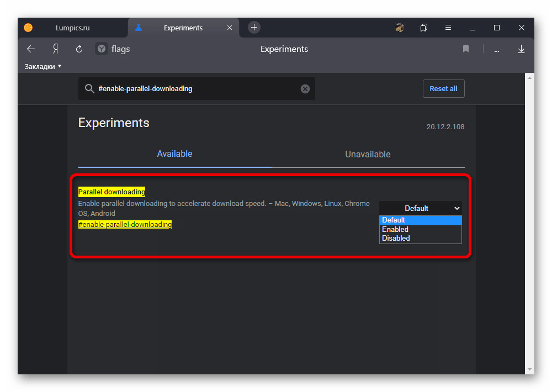This screenshot has height=392, width=552.
Task: Open the Yandex home page button
Action: 55,49
